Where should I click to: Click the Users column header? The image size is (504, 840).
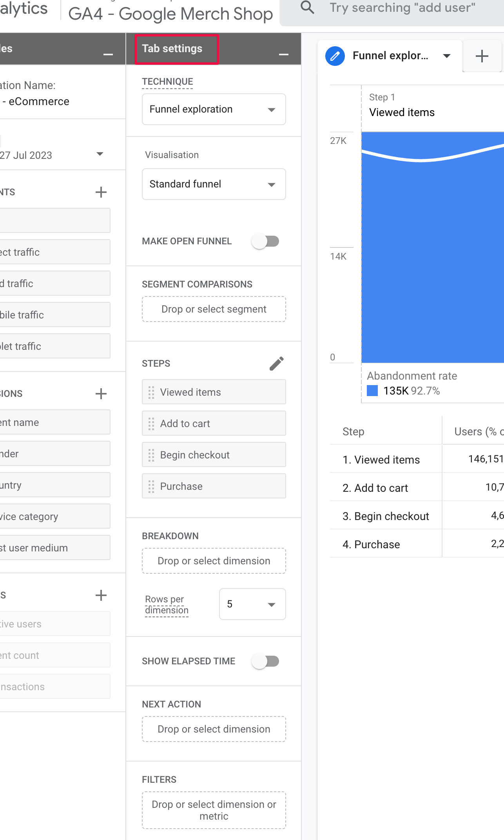pyautogui.click(x=479, y=431)
